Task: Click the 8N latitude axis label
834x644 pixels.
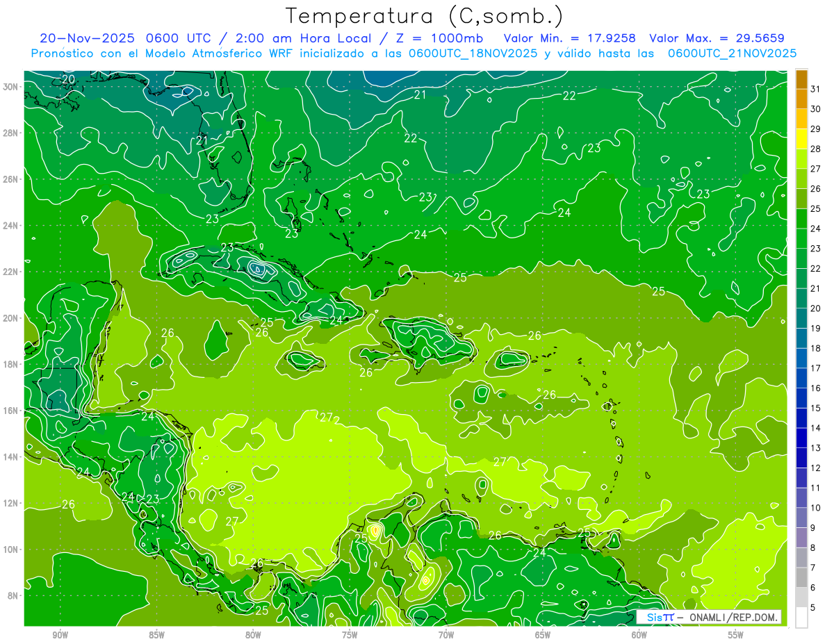Action: click(14, 595)
